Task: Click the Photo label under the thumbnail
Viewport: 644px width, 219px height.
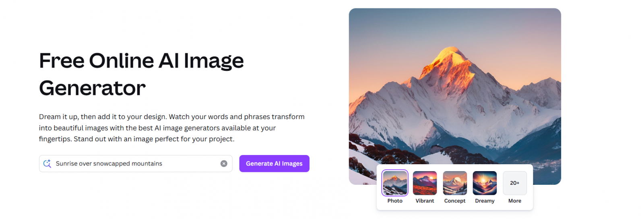Action: coord(395,201)
